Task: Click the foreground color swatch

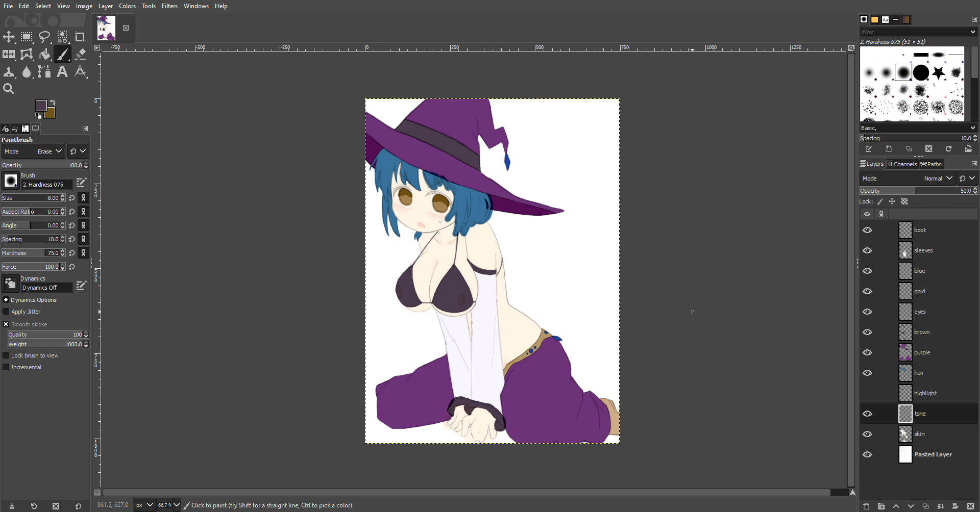Action: (x=41, y=105)
